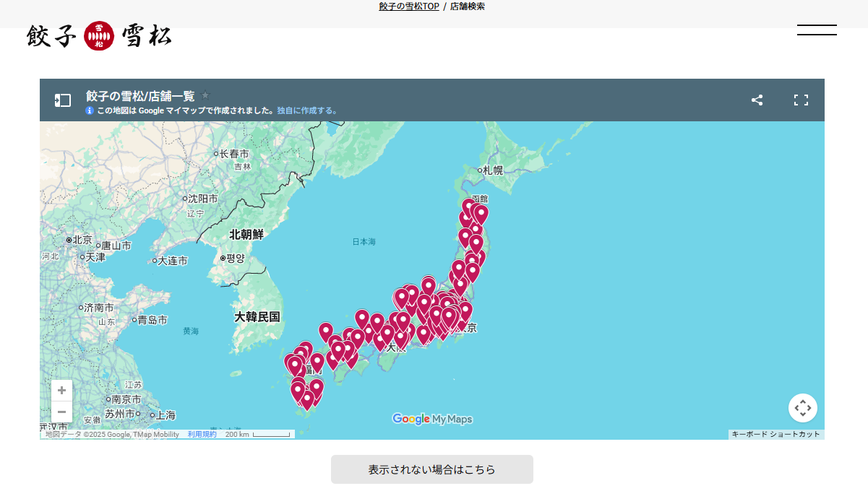Click the share icon on map header
This screenshot has height=504, width=868.
(757, 100)
